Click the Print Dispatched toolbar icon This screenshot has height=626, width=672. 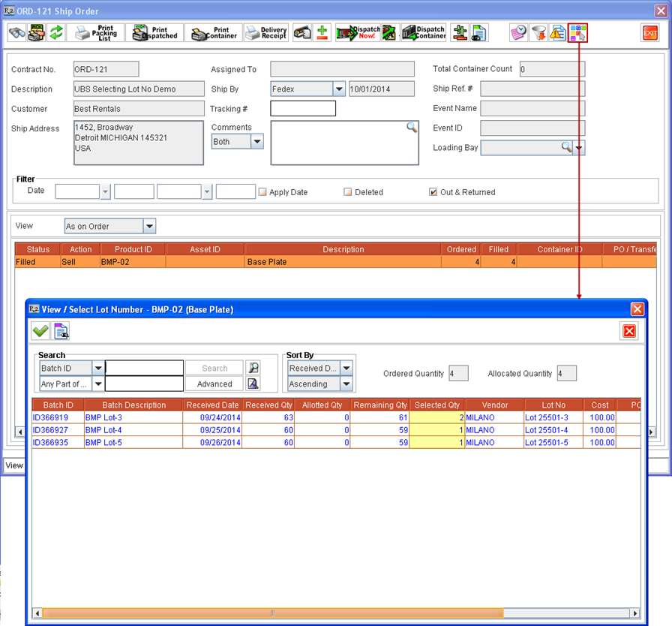tap(154, 32)
